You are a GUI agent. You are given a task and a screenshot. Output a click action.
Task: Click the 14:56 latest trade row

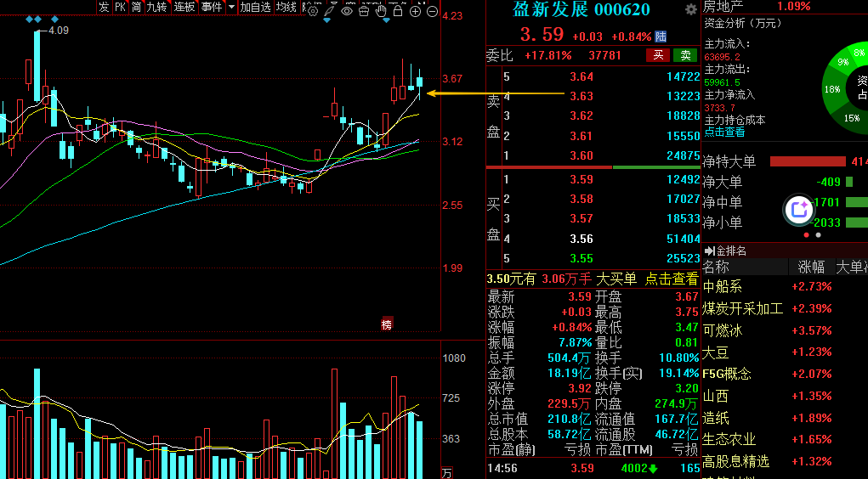click(593, 469)
